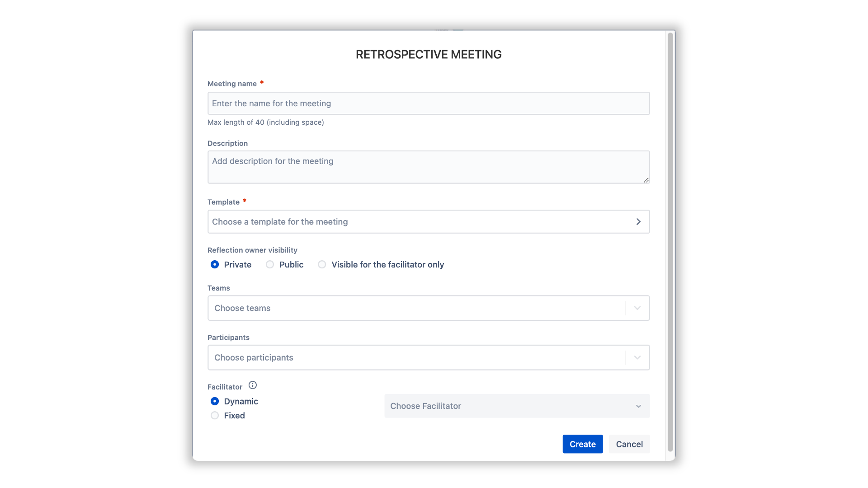The width and height of the screenshot is (868, 488).
Task: Click the Cancel button
Action: click(x=629, y=444)
